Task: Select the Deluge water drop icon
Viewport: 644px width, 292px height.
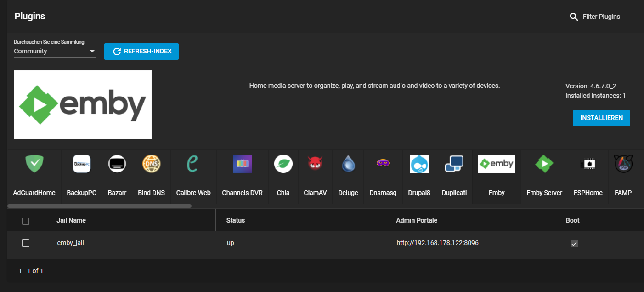Action: coord(348,164)
